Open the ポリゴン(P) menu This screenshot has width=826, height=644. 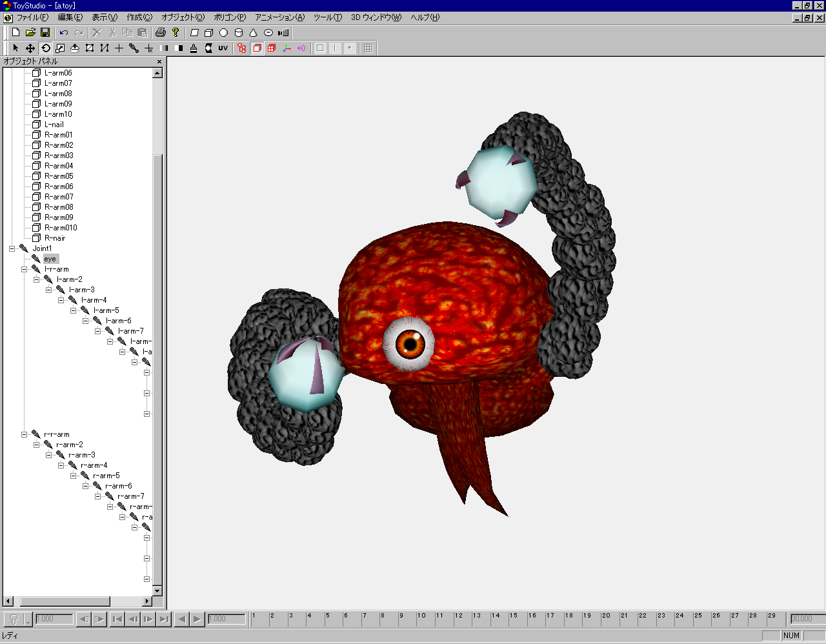(x=230, y=17)
